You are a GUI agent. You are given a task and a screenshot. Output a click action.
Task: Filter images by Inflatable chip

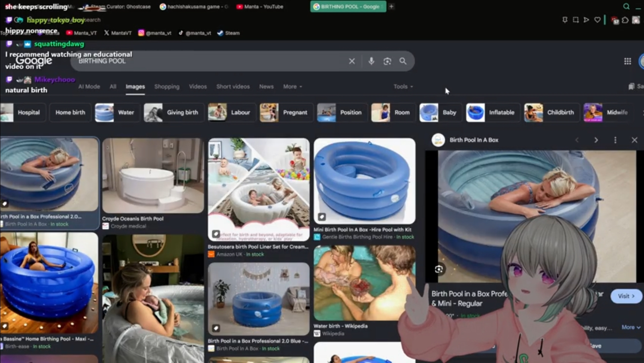(x=492, y=113)
